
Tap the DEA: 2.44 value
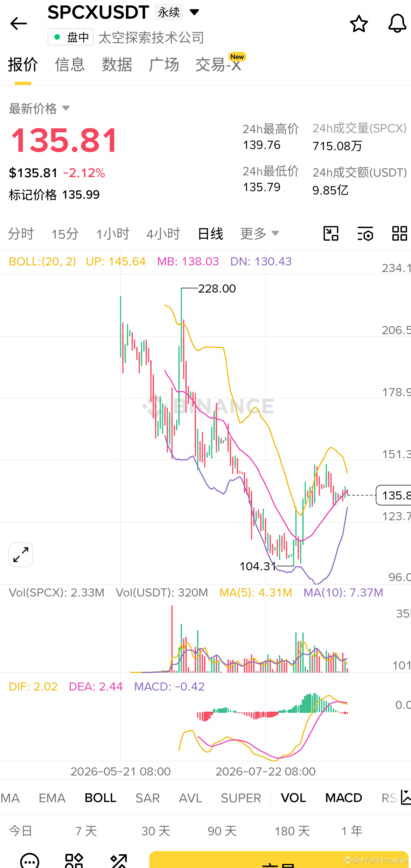(96, 687)
